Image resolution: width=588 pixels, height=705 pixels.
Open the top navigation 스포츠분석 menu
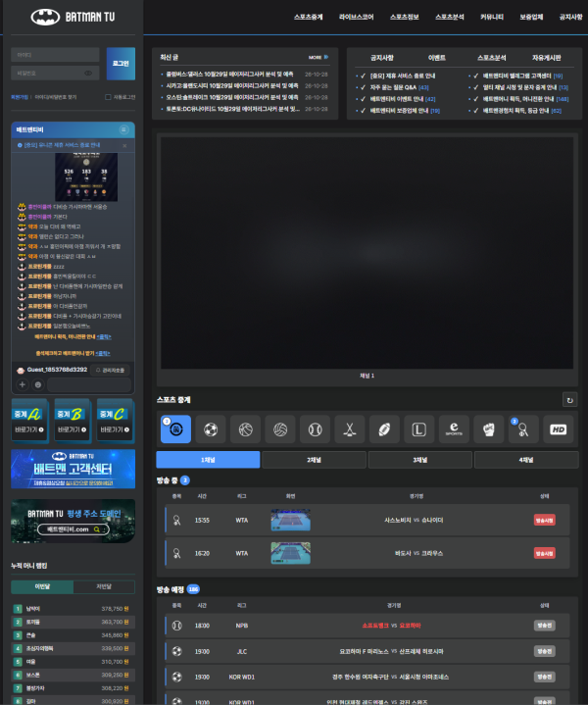(450, 17)
